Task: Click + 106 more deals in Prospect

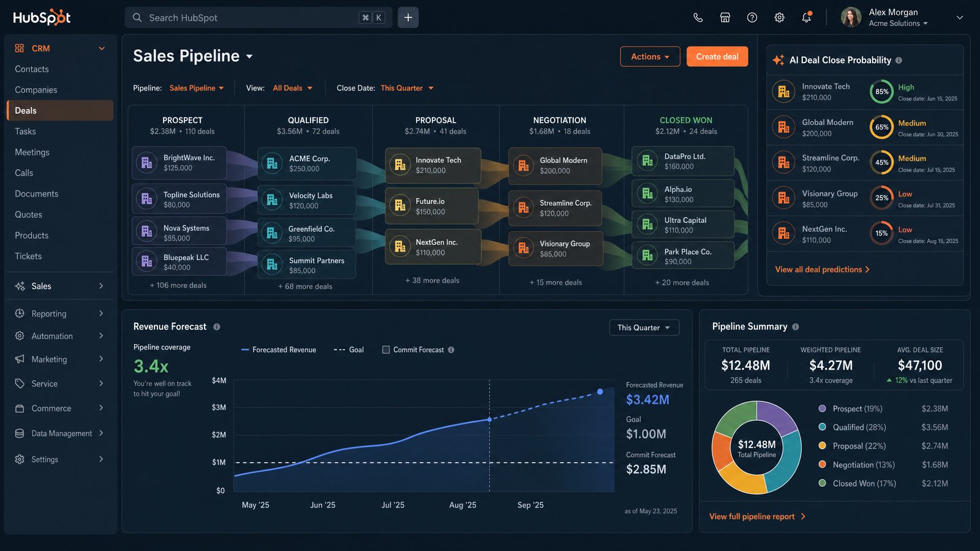Action: pyautogui.click(x=178, y=285)
